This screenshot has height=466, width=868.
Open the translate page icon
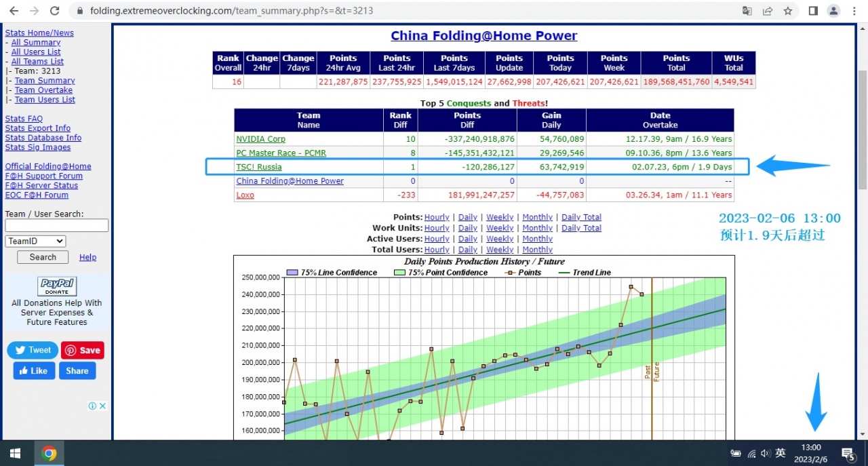click(747, 11)
